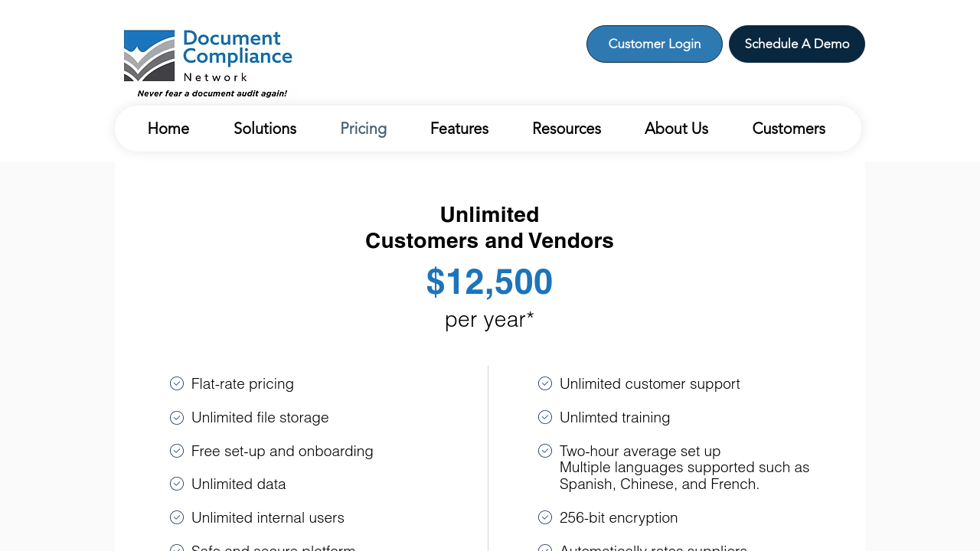Open the Resources menu
Screen dimensions: 980x551
pyautogui.click(x=567, y=129)
